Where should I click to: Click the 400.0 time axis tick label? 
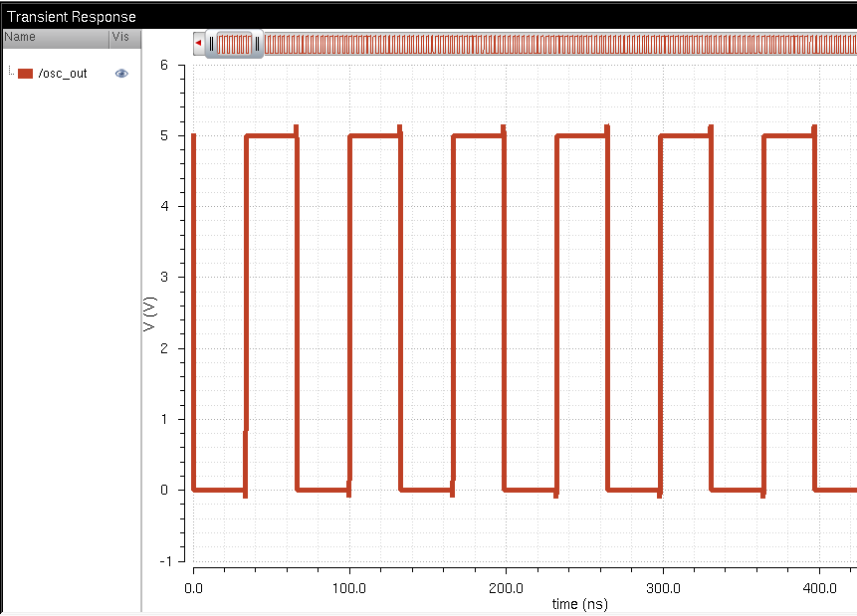pos(819,588)
